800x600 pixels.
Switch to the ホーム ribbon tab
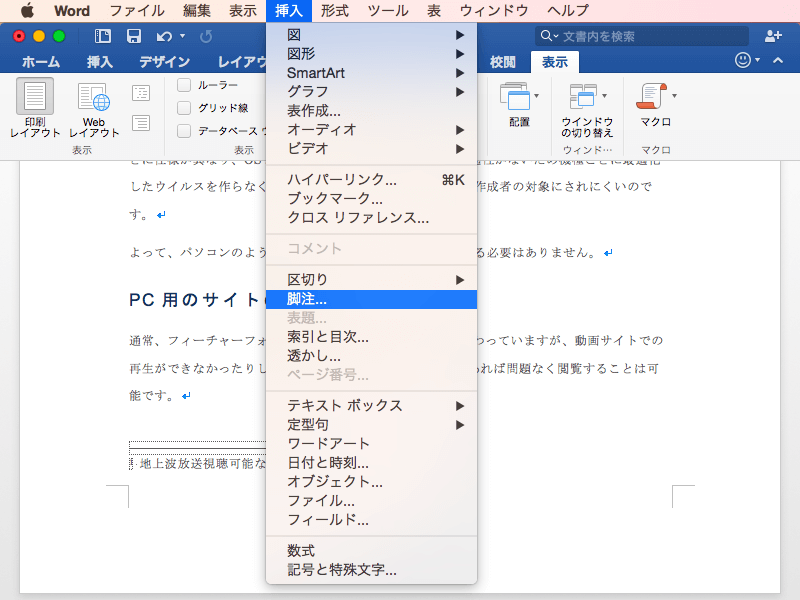tap(41, 62)
